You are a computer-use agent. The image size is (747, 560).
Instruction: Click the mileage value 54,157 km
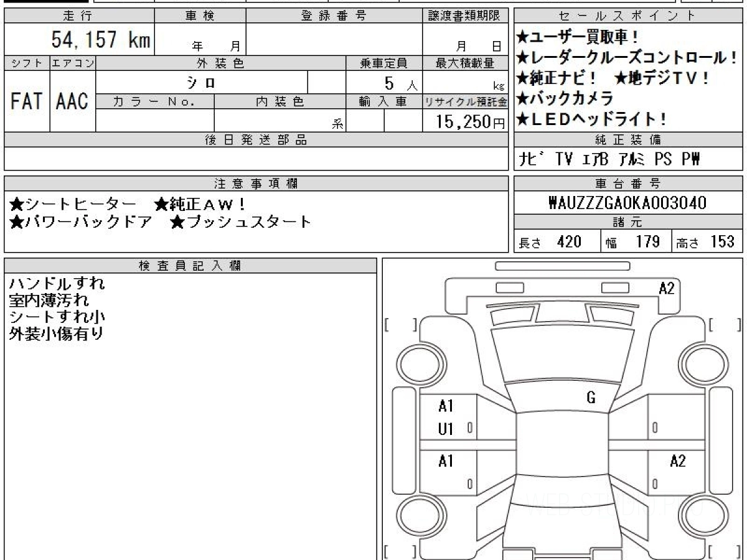[x=101, y=40]
